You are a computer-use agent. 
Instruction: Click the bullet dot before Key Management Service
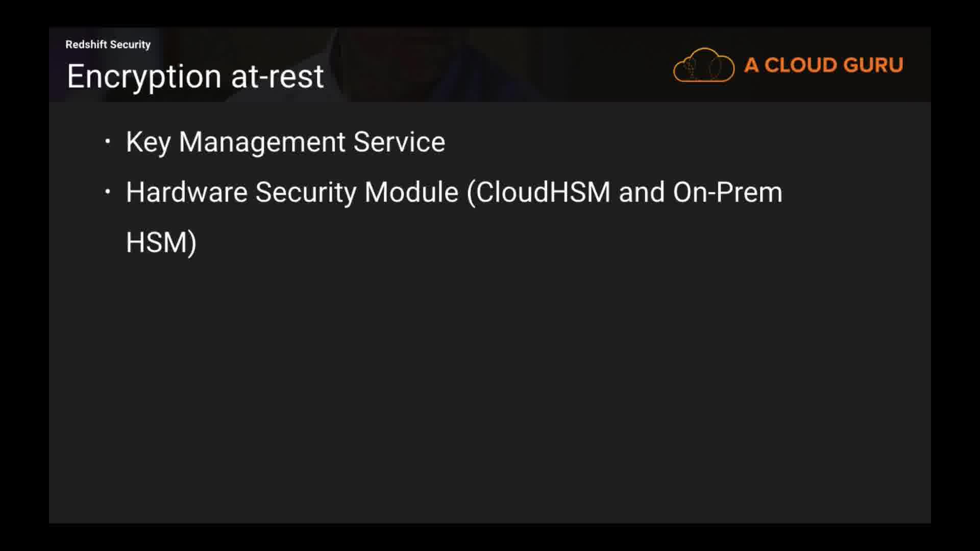(107, 141)
